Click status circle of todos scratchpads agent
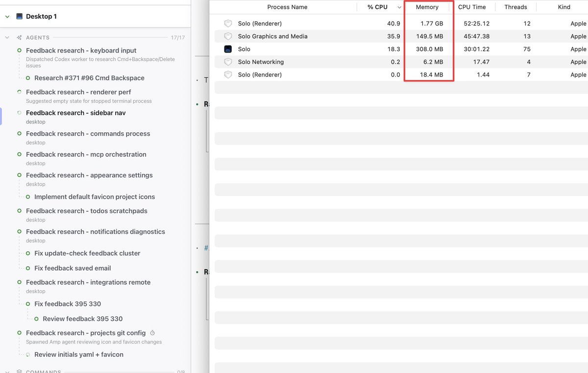The width and height of the screenshot is (588, 373). tap(20, 211)
